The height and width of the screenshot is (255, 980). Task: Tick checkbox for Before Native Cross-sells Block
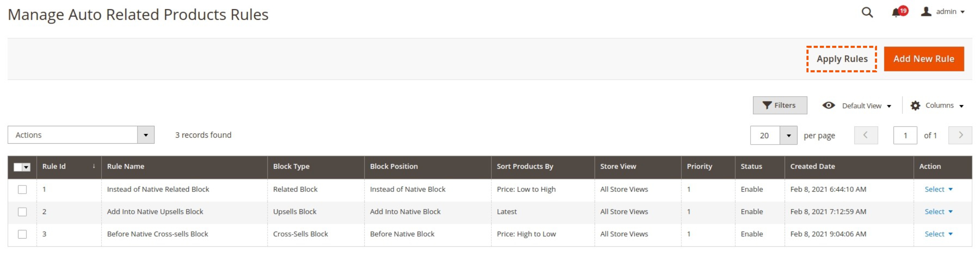(x=22, y=234)
